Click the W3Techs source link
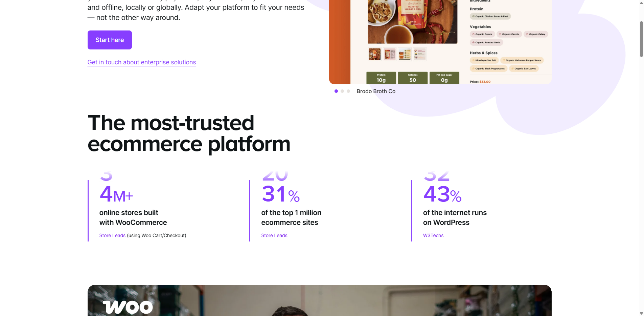Screen dimensions: 644x316 click(x=433, y=235)
